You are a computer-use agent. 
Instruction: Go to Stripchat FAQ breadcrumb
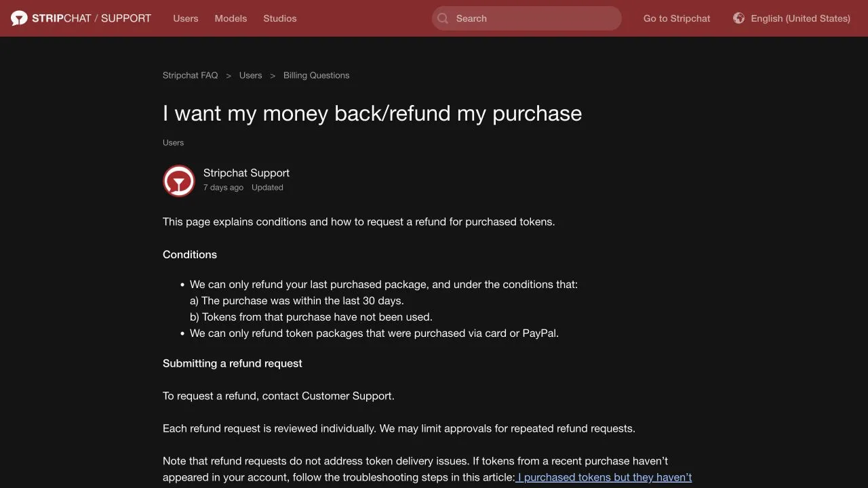tap(191, 75)
